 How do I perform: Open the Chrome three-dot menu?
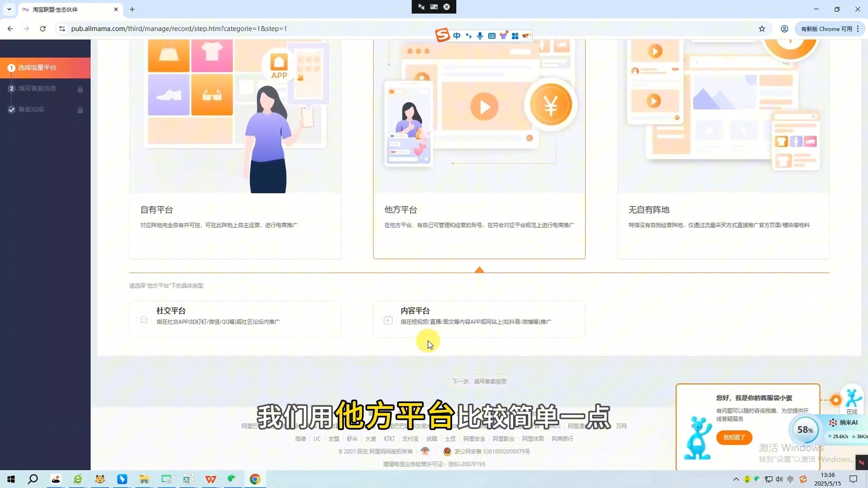coord(858,28)
